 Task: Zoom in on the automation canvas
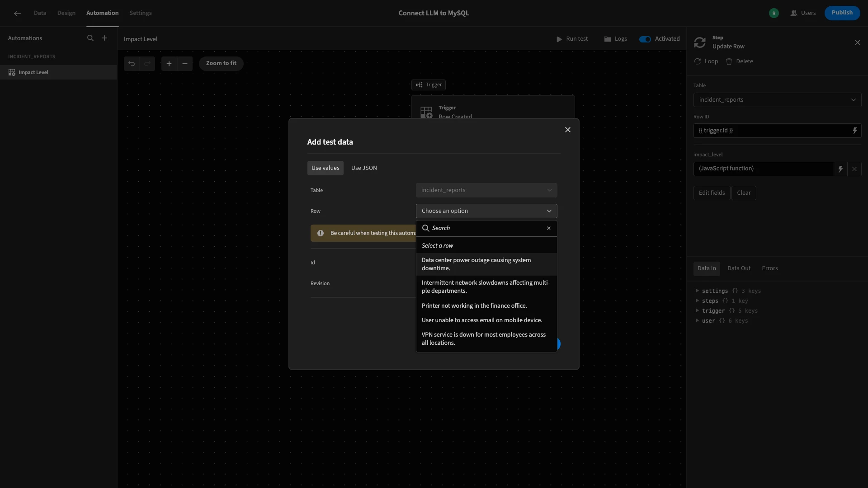point(169,64)
